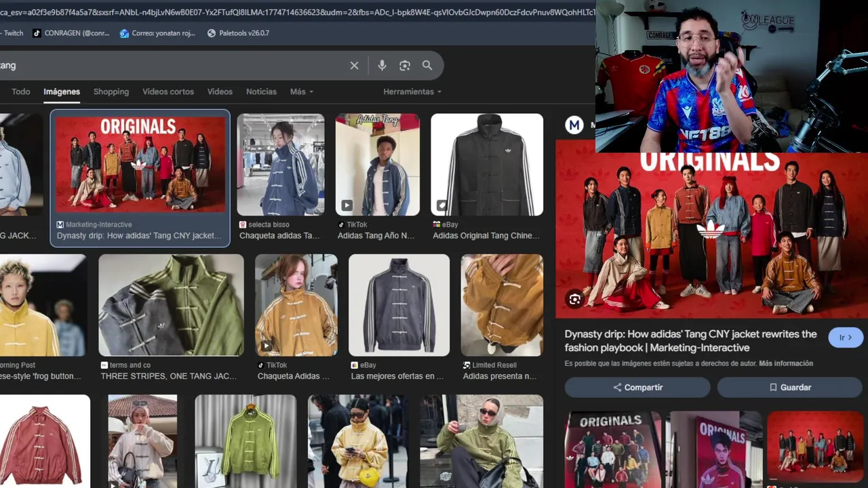Open Correo yonatan bookmark
Screen dimensions: 868x488
point(158,33)
